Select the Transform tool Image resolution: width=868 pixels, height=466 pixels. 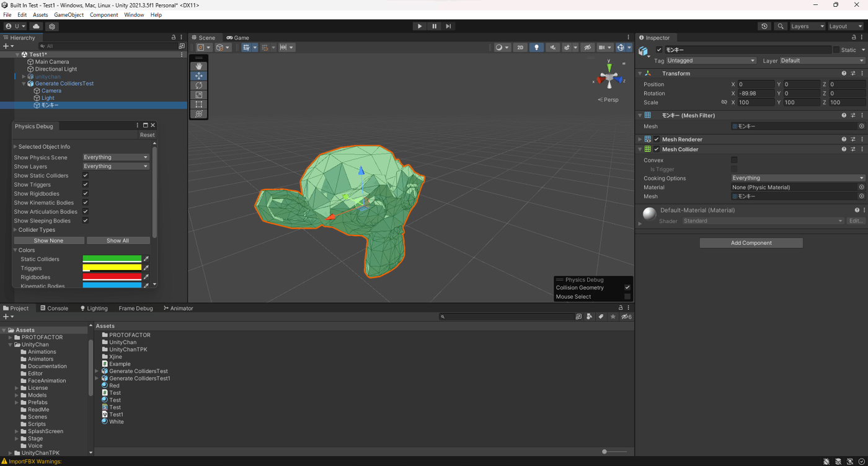pos(198,114)
